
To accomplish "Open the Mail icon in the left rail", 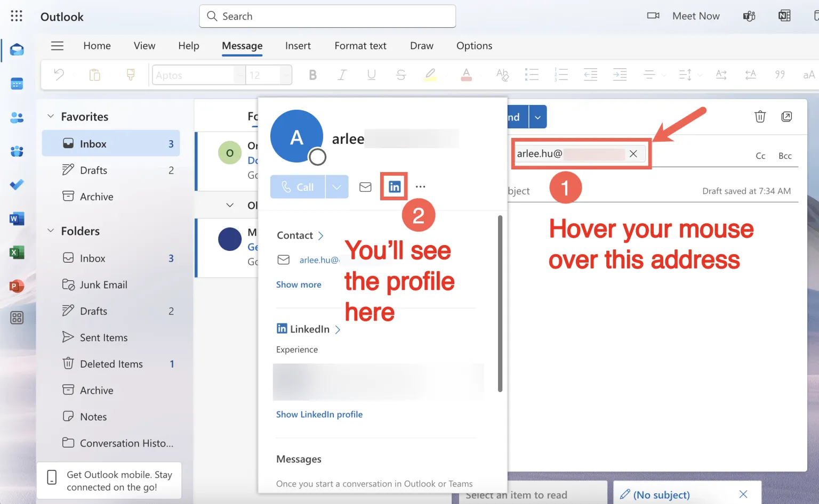I will (x=17, y=50).
